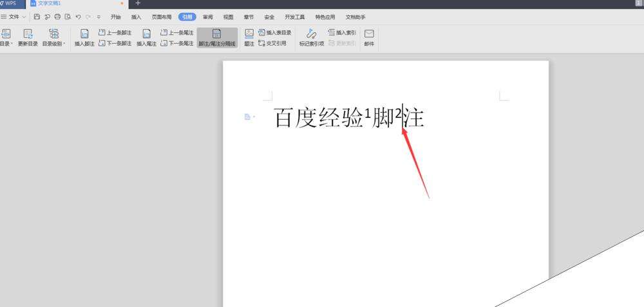The image size is (644, 307).
Task: Click the character 注 in the document
Action: (x=413, y=118)
